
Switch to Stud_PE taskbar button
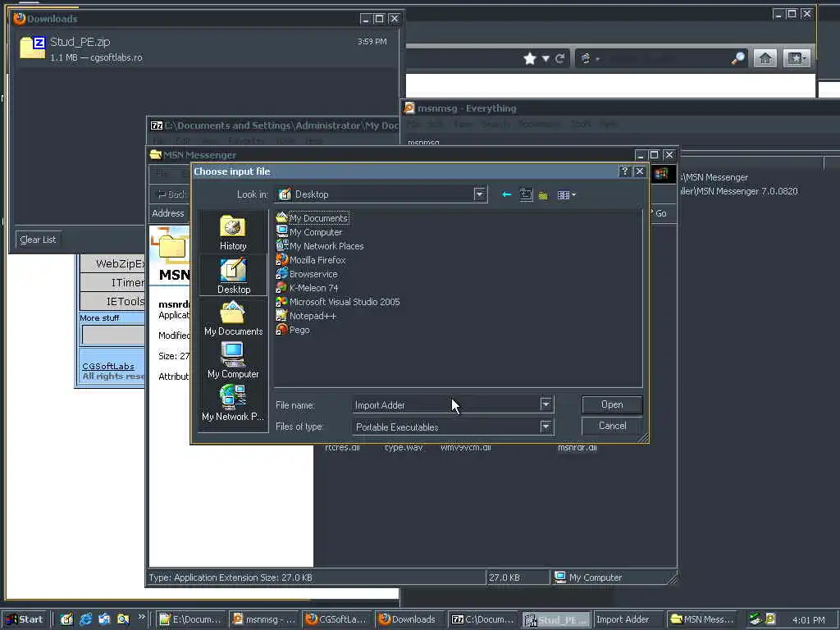click(556, 619)
